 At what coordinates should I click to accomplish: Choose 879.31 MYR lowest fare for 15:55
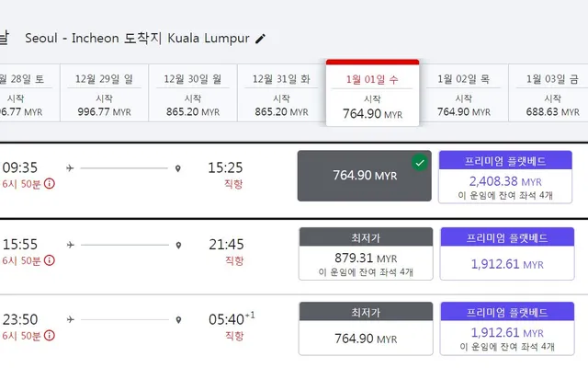pos(366,254)
